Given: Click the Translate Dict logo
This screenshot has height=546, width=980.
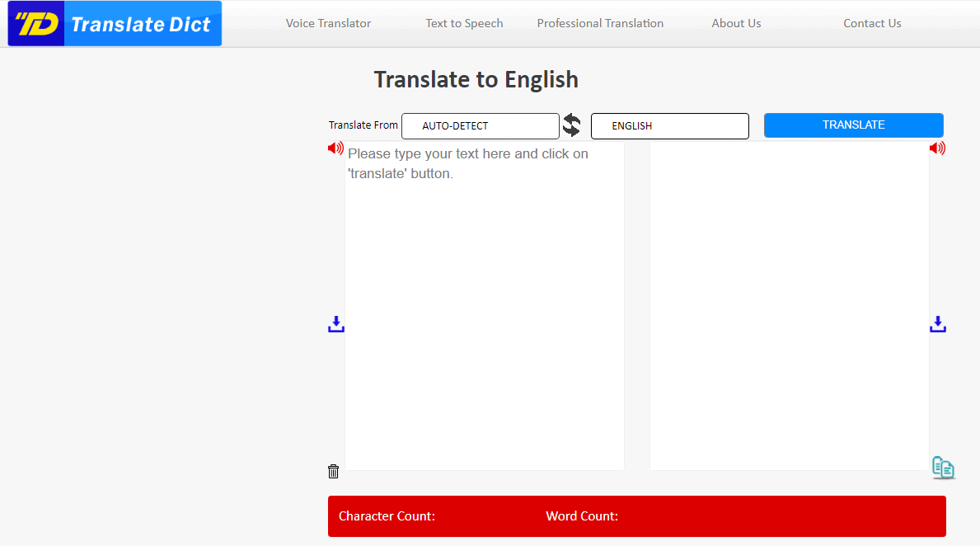Looking at the screenshot, I should (x=115, y=24).
